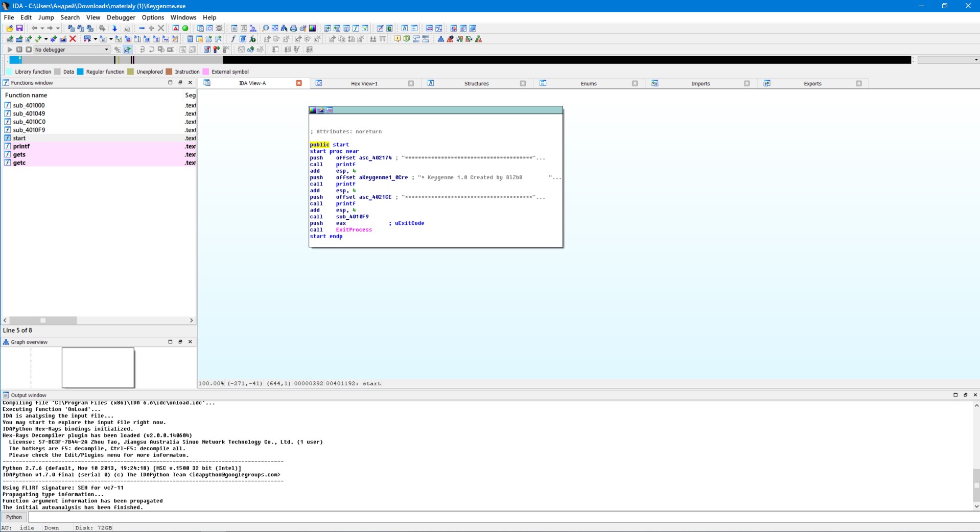Screen dimensions: 980x532
Task: Click the Functions window title icon
Action: (6, 83)
